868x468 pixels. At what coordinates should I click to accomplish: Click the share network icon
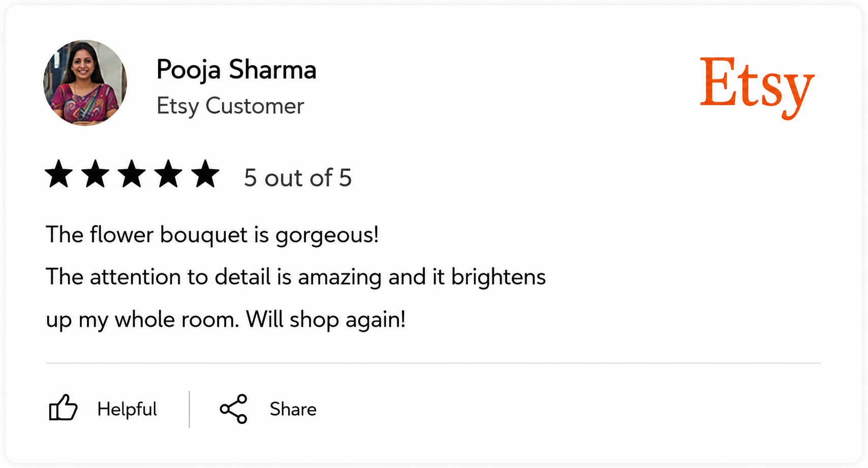tap(233, 409)
